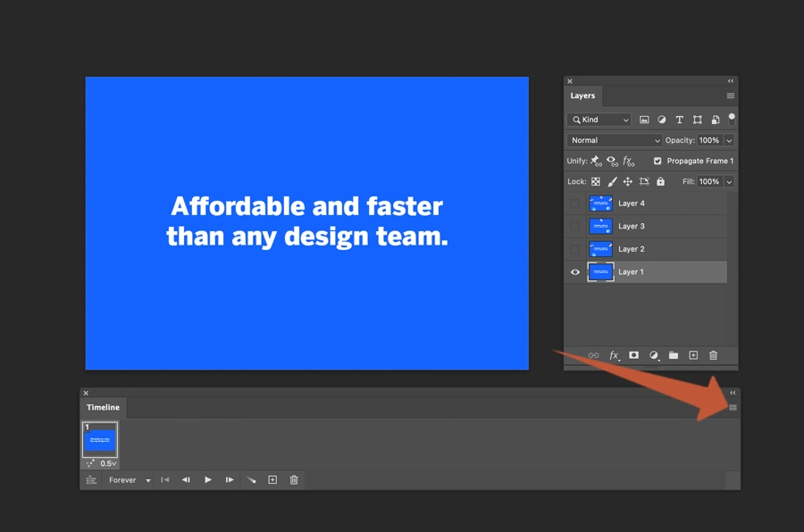Delete the selected frame using the timeline trash
The height and width of the screenshot is (532, 804).
coord(293,479)
